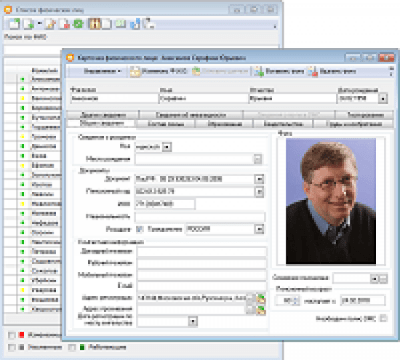Toggle the red-marked legend checkbox at bottom left
The image size is (400, 360).
(x=12, y=335)
